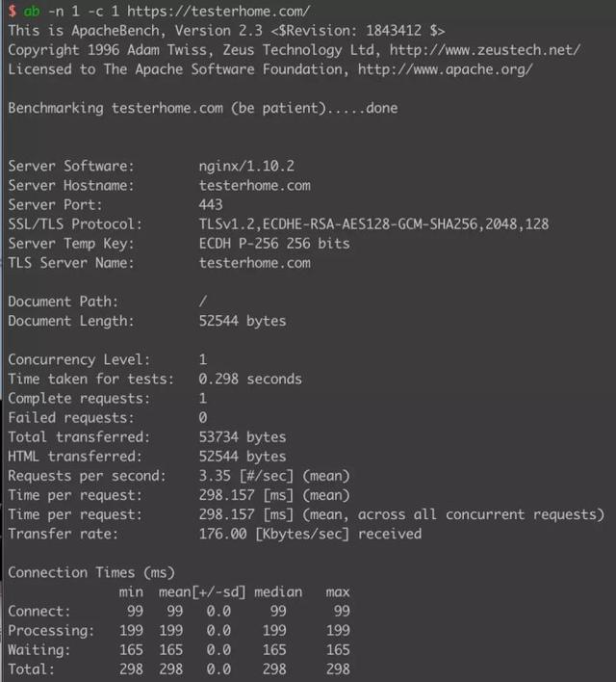This screenshot has width=616, height=682.
Task: Select the Server Hostname testerhome.com value
Action: coord(255,185)
